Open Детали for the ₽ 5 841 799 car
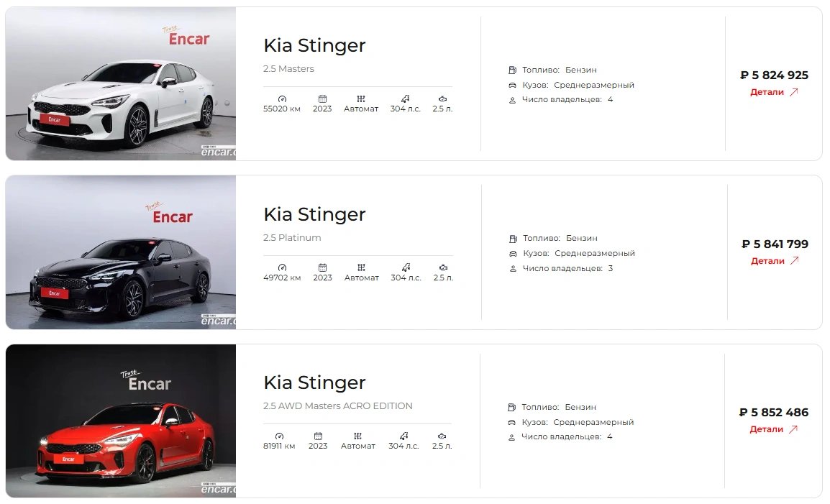 [x=775, y=261]
